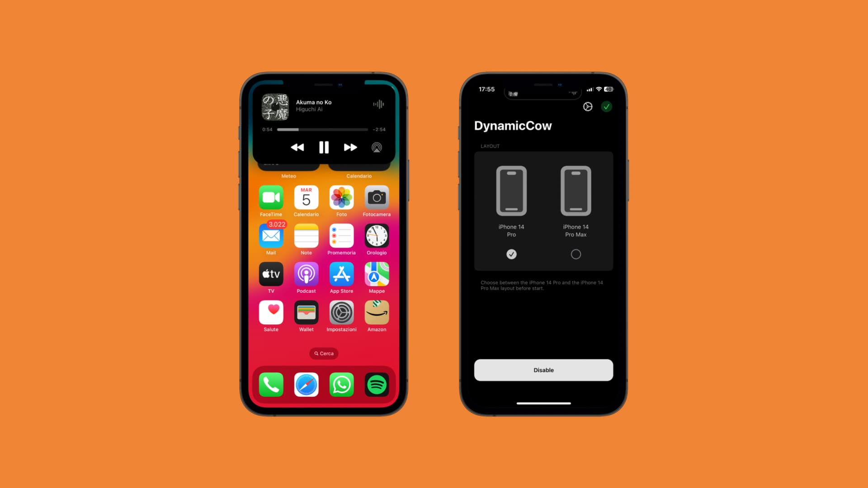Toggle DynamicCow tweak enabled state

click(543, 370)
